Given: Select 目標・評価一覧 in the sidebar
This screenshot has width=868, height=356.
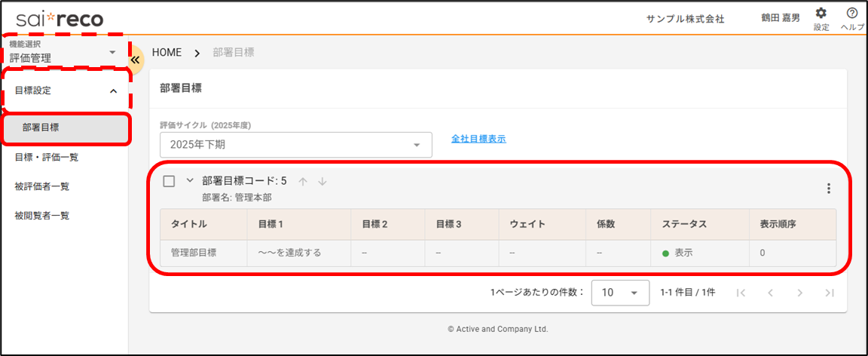Looking at the screenshot, I should pyautogui.click(x=47, y=158).
